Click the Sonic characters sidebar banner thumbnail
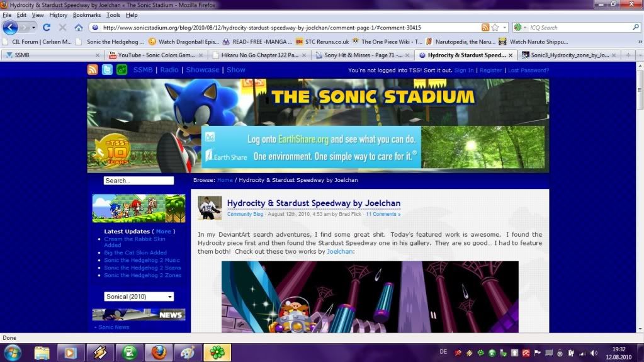644x362 pixels. (139, 208)
